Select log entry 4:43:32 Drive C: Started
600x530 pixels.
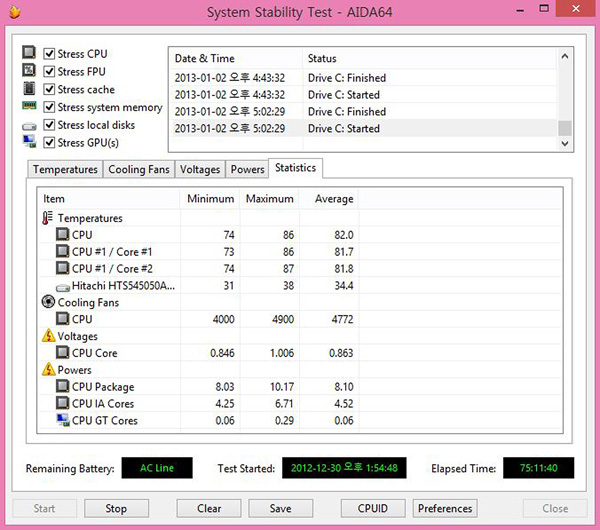coord(363,95)
